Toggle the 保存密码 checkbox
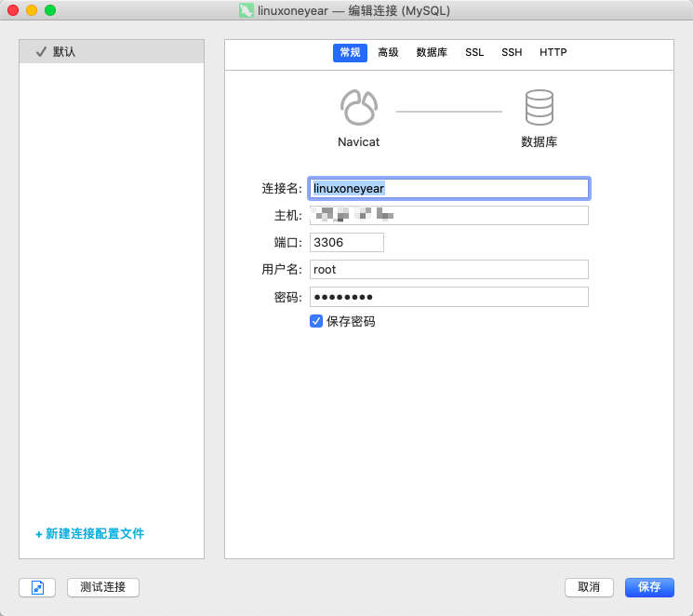Viewport: 693px width, 616px height. tap(316, 321)
